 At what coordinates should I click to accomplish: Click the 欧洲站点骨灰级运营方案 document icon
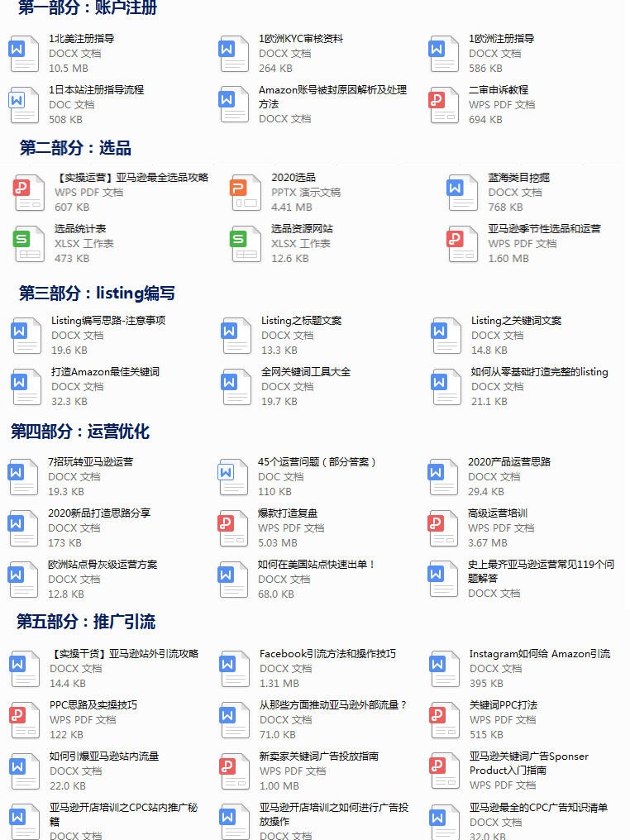tap(23, 580)
